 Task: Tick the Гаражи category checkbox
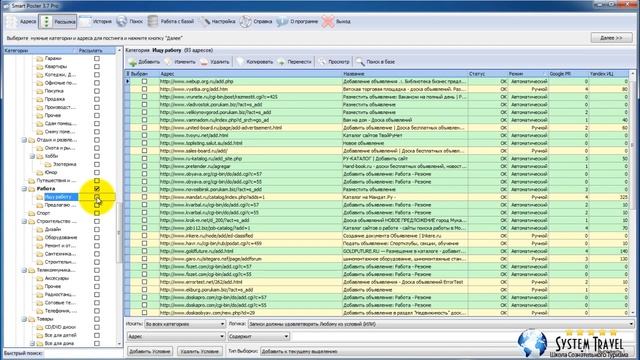pyautogui.click(x=97, y=58)
